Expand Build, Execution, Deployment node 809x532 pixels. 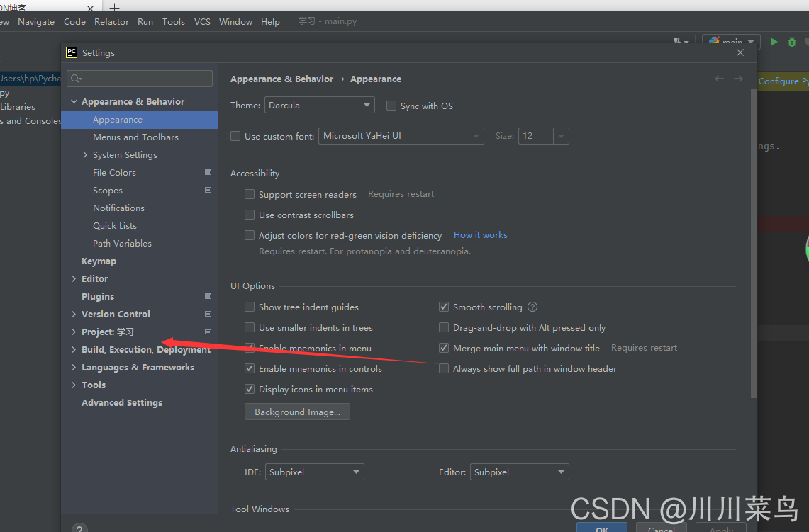(74, 349)
